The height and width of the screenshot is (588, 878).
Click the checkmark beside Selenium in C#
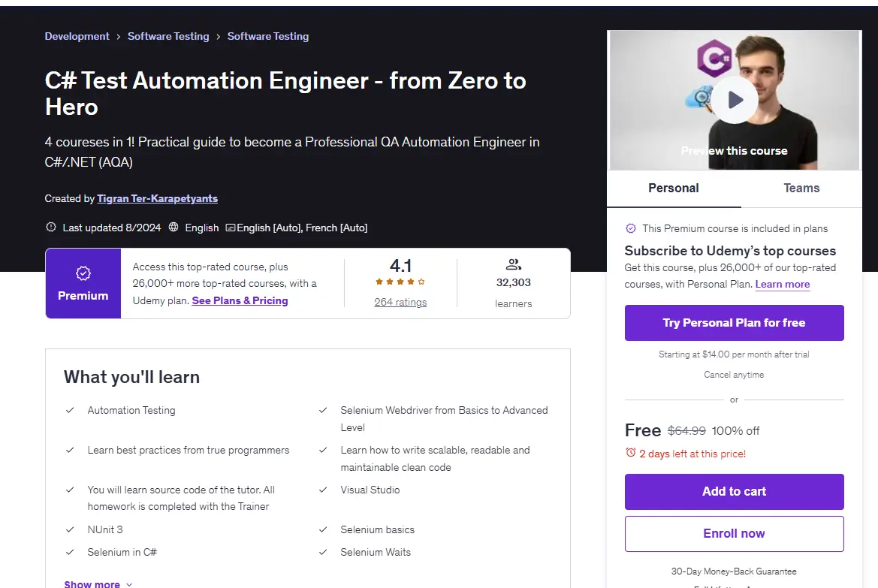pos(70,552)
